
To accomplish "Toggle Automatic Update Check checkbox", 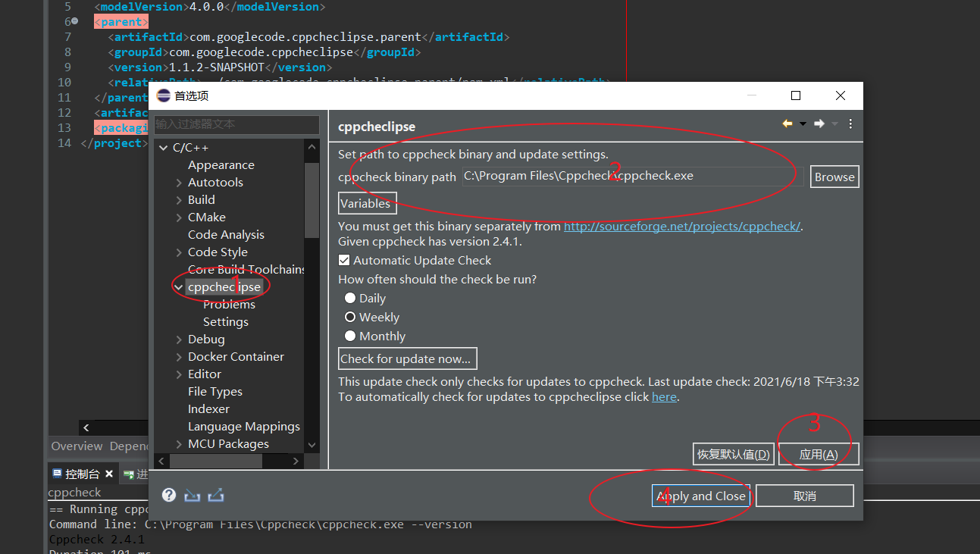I will pyautogui.click(x=344, y=260).
